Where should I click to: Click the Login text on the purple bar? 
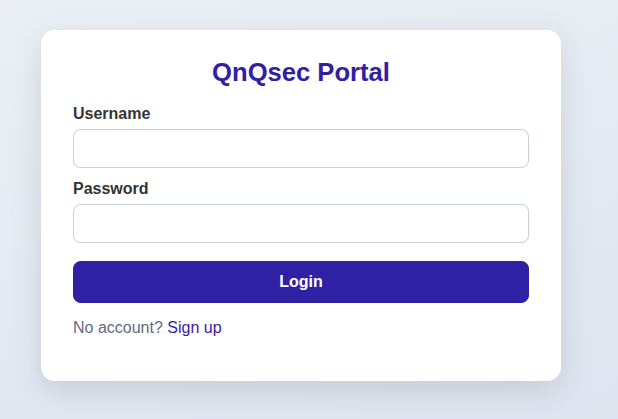(300, 282)
